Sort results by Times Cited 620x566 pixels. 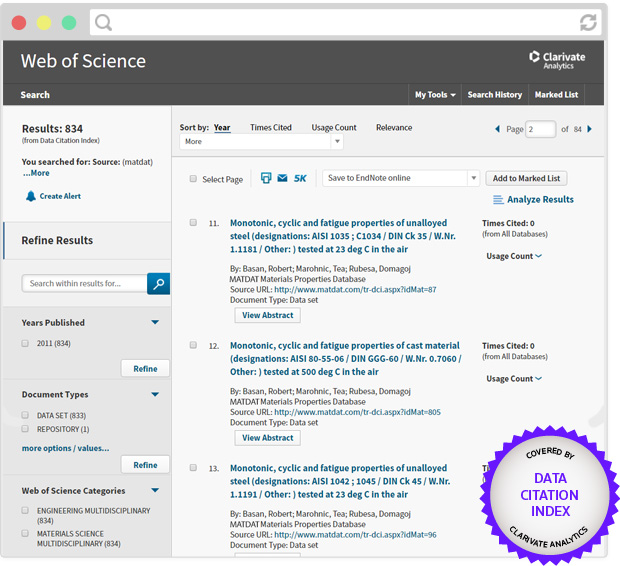[x=270, y=128]
